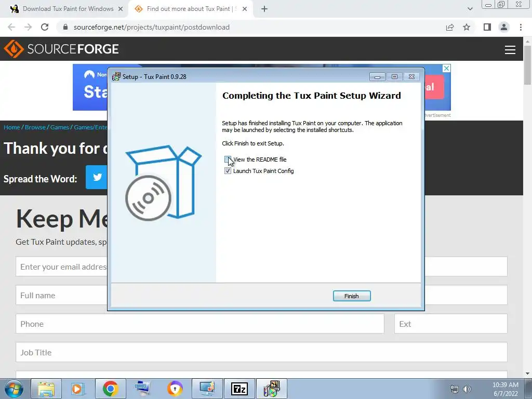Open Windows Explorer from taskbar
The image size is (532, 399).
pos(46,389)
